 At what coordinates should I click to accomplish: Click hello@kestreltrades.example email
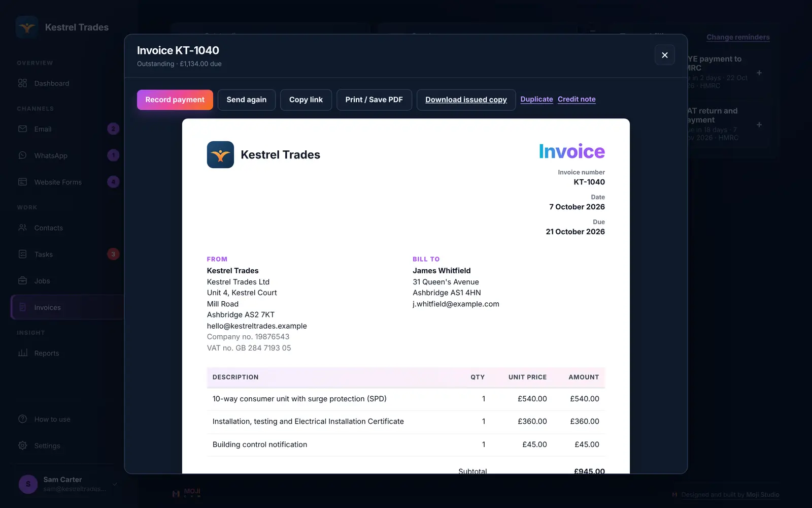coord(257,326)
